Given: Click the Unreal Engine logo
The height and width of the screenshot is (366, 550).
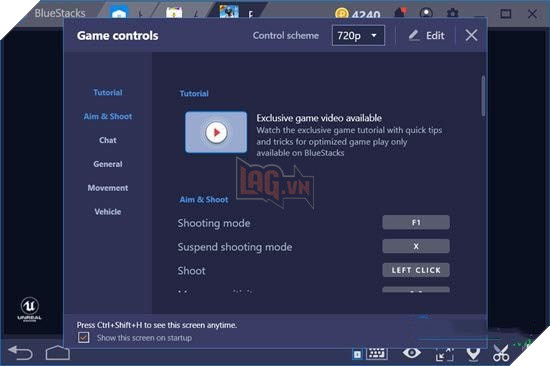Looking at the screenshot, I should click(x=29, y=309).
